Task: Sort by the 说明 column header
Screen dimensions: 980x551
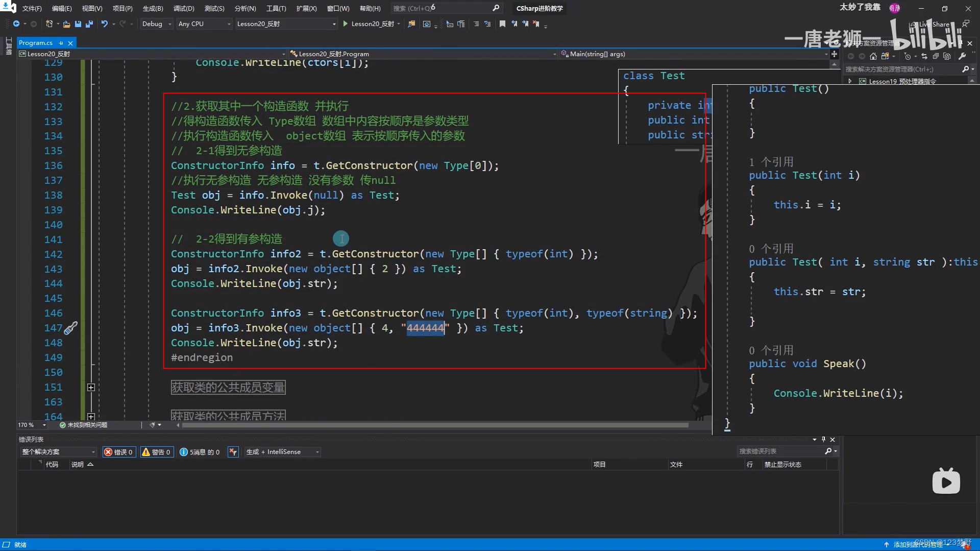Action: [x=82, y=464]
